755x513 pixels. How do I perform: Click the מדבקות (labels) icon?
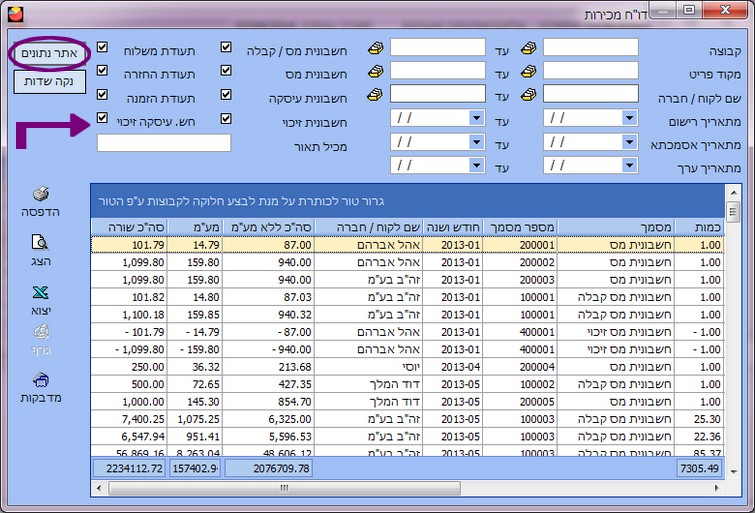tap(41, 380)
